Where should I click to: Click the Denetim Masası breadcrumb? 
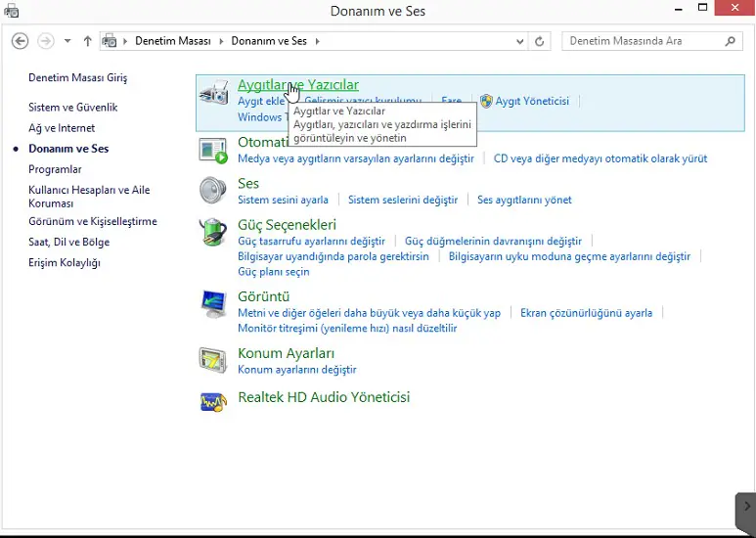point(172,41)
